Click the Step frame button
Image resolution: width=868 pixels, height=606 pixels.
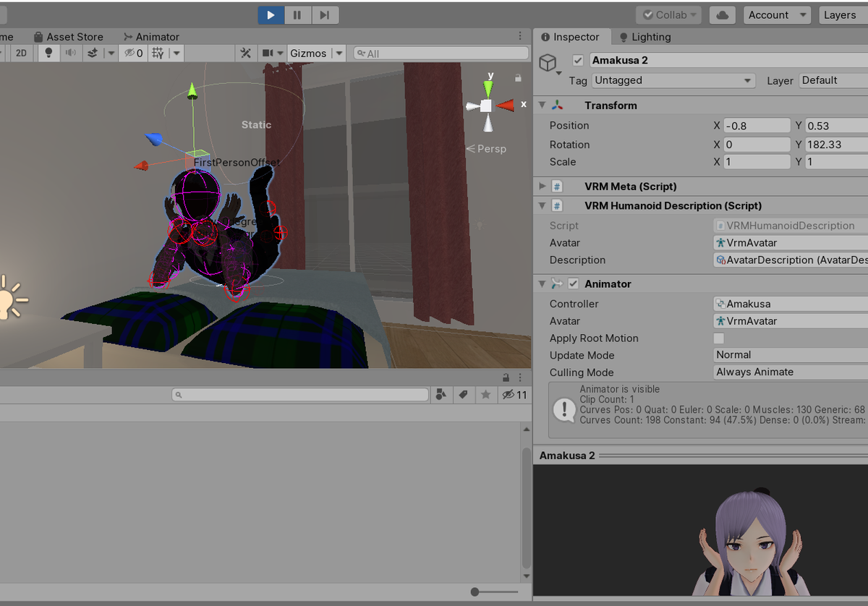click(325, 14)
